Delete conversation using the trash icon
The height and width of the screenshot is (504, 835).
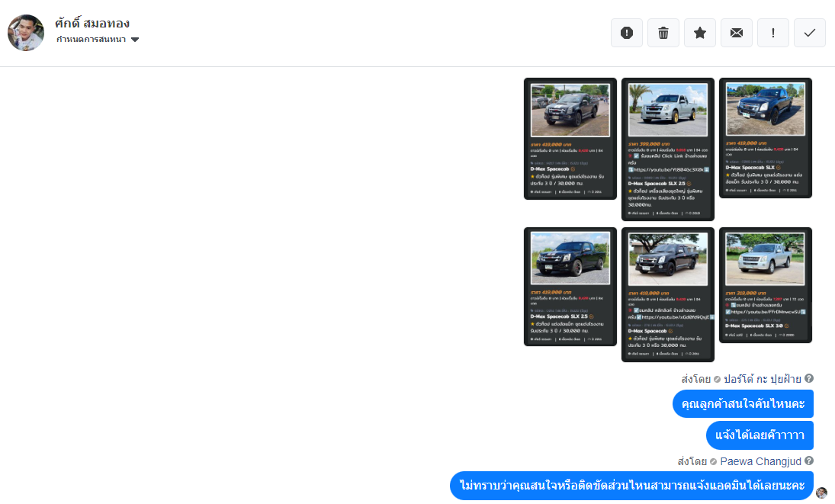tap(663, 33)
